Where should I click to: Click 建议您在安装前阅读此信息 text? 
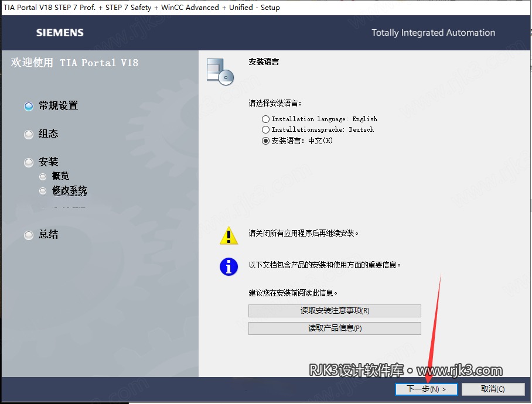pyautogui.click(x=293, y=293)
